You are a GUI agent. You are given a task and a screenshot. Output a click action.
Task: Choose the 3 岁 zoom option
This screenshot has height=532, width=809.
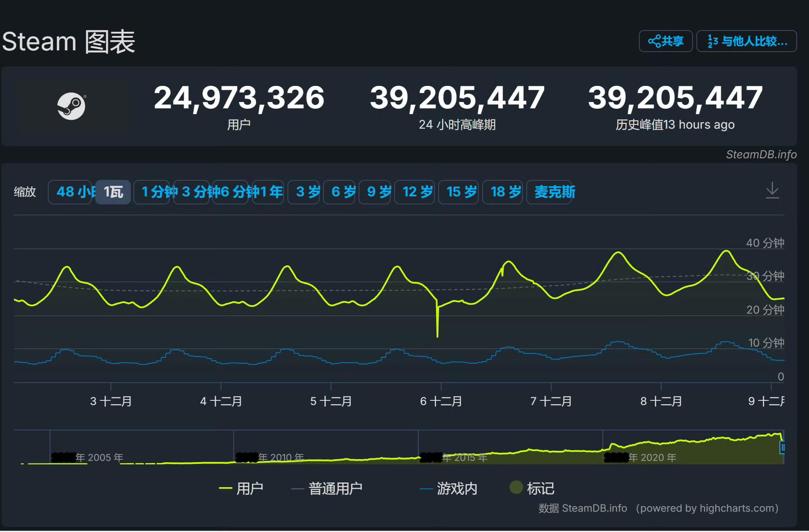(x=304, y=192)
